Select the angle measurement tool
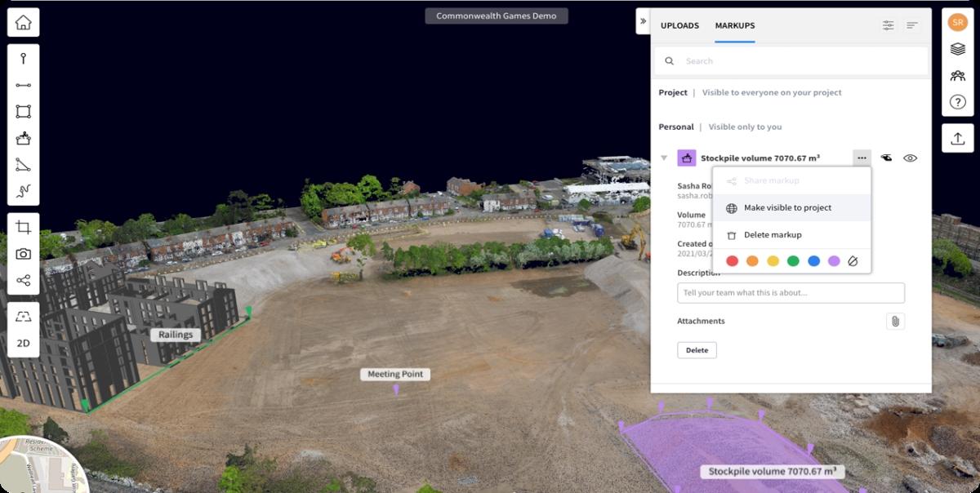The image size is (980, 493). 23,165
